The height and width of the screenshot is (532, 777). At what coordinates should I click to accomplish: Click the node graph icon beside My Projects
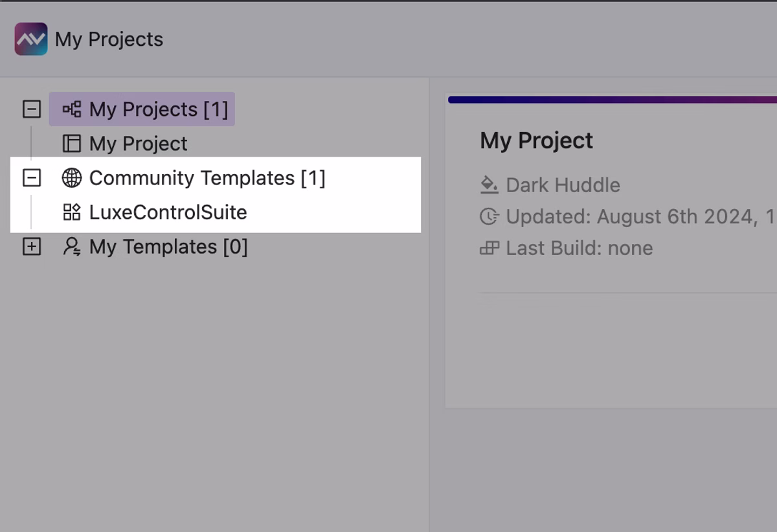coord(73,109)
